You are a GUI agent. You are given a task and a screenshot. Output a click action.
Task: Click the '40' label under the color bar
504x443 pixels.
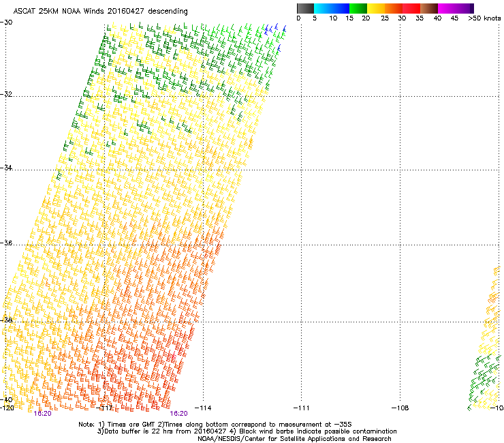click(x=437, y=18)
